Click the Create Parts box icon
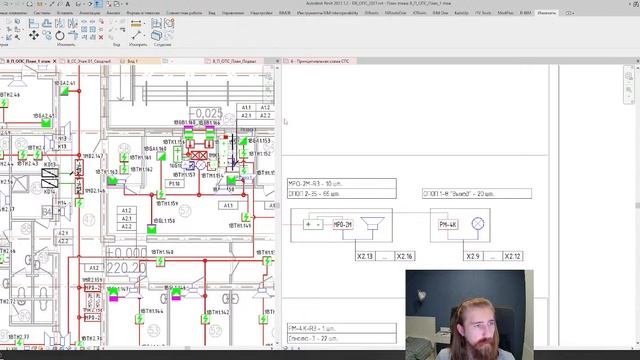 (157, 36)
